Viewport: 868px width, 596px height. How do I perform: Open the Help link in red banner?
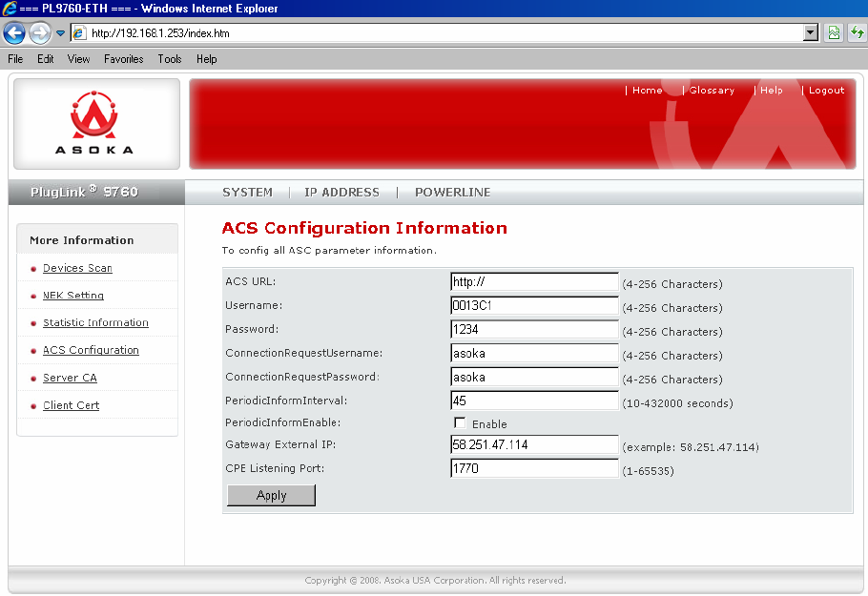tap(771, 91)
